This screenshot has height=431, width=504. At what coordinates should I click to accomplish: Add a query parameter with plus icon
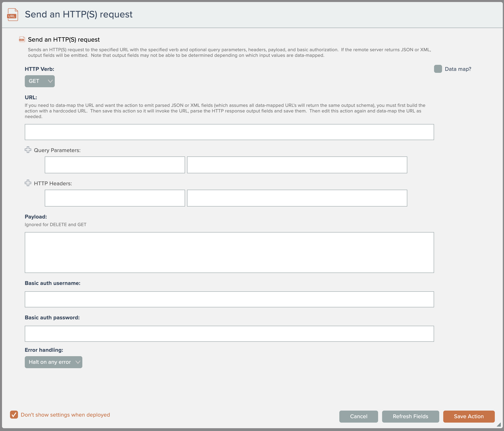28,150
